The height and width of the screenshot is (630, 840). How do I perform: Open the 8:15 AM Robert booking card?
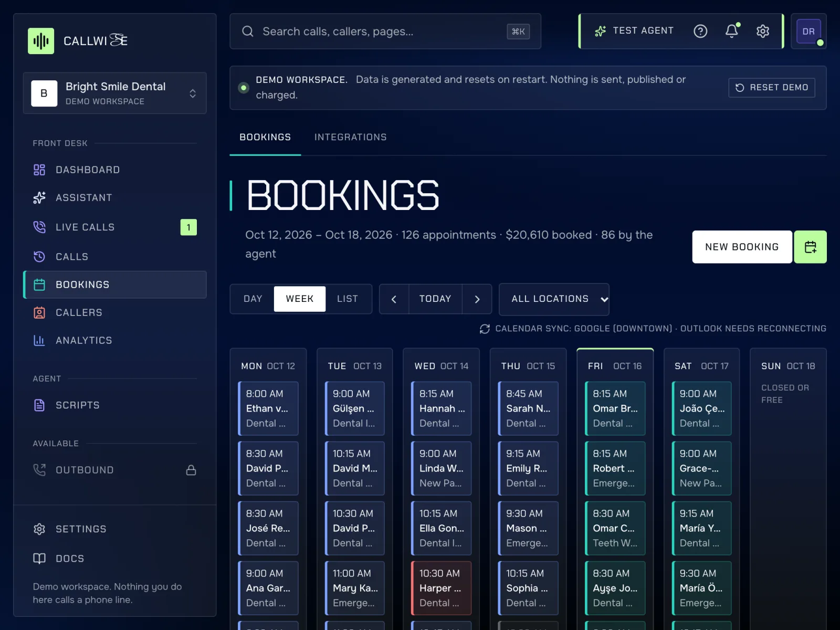tap(615, 468)
